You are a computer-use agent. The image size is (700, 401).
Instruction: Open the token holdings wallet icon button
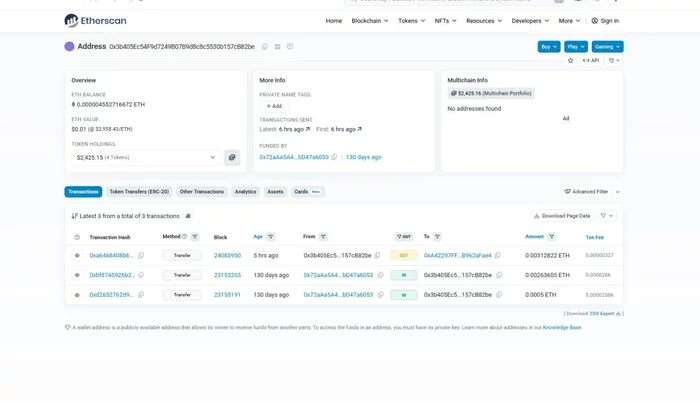(x=232, y=157)
